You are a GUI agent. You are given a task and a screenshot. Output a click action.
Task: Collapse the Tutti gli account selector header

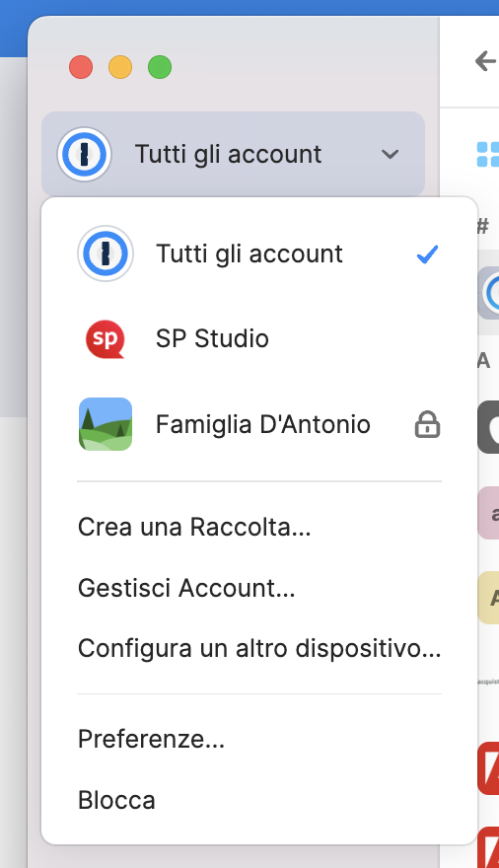(233, 155)
